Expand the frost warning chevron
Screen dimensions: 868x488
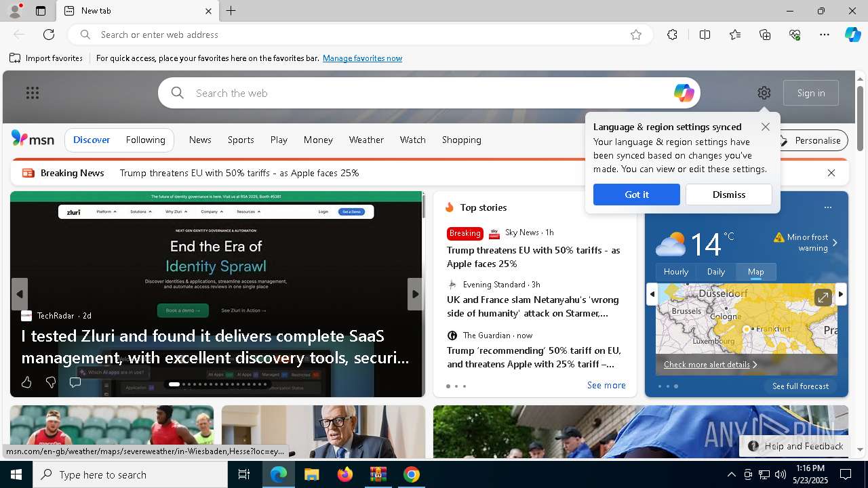(835, 243)
